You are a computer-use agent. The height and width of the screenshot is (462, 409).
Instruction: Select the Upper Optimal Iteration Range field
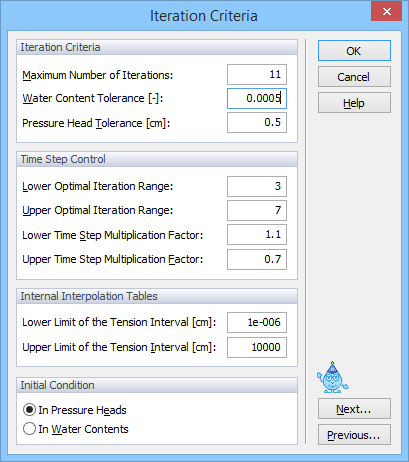tap(257, 210)
